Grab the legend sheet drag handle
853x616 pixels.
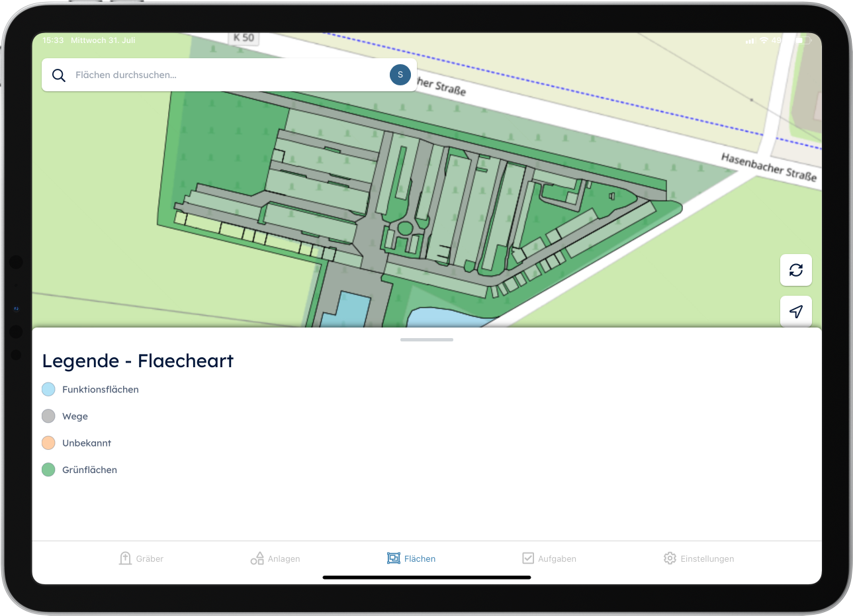click(x=427, y=339)
